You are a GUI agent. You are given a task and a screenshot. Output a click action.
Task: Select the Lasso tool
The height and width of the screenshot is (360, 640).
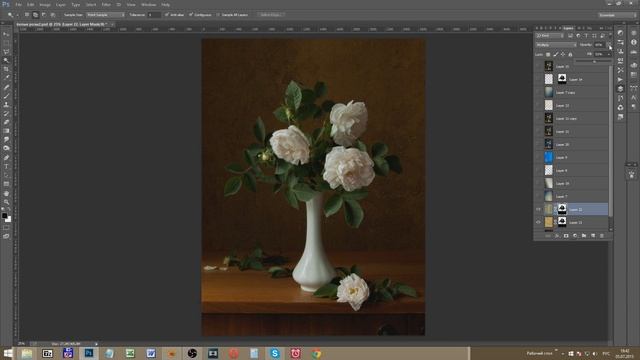(6, 52)
